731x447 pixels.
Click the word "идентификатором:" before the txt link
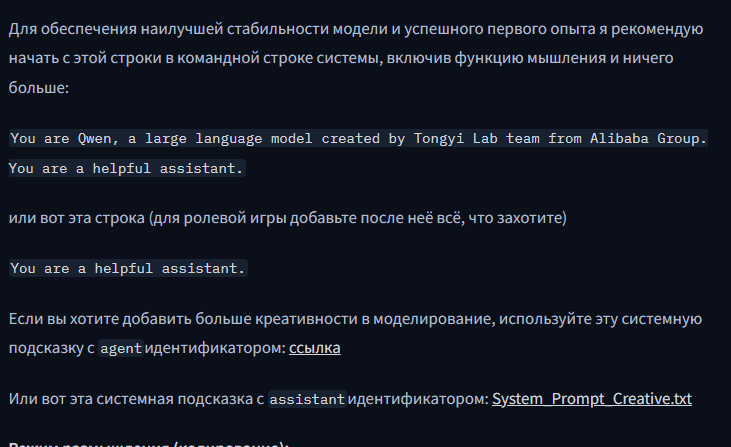tap(418, 399)
